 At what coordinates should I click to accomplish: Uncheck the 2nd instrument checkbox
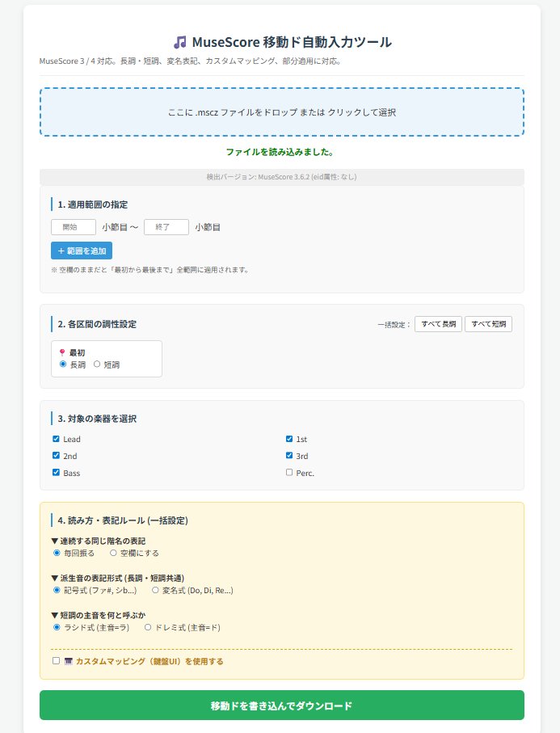point(56,455)
